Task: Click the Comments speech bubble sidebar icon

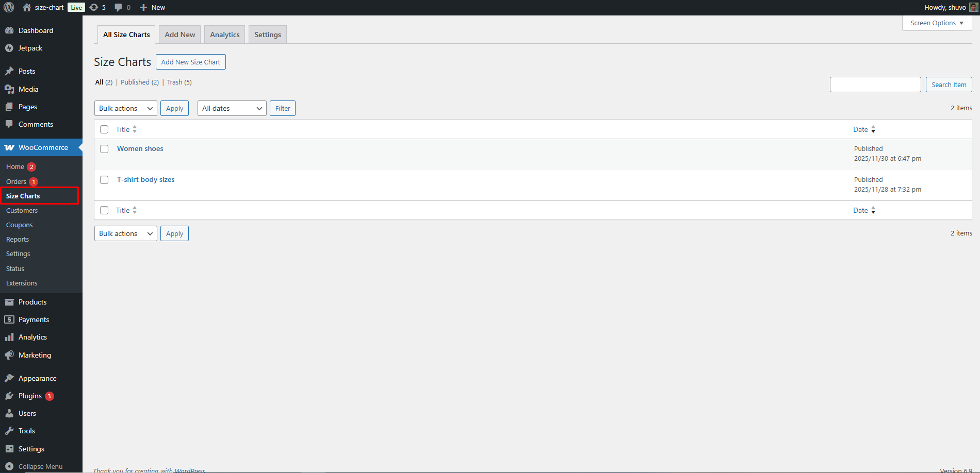Action: coord(9,124)
